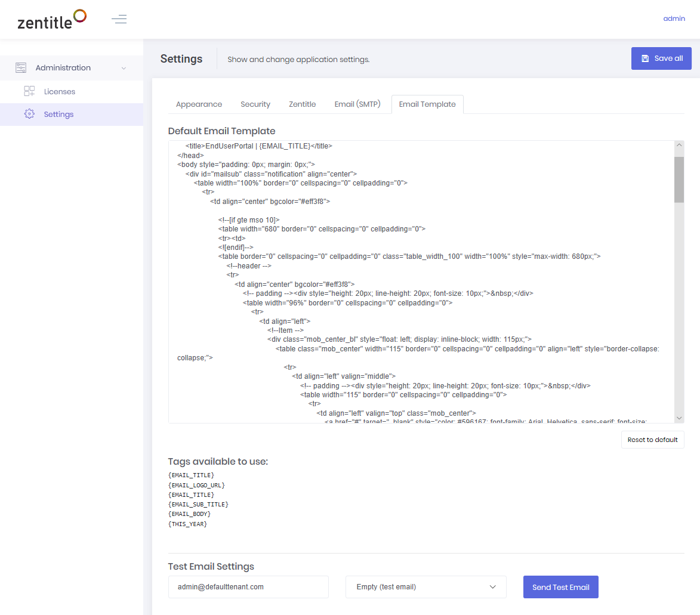Click the scrollbar down arrow in editor

679,418
